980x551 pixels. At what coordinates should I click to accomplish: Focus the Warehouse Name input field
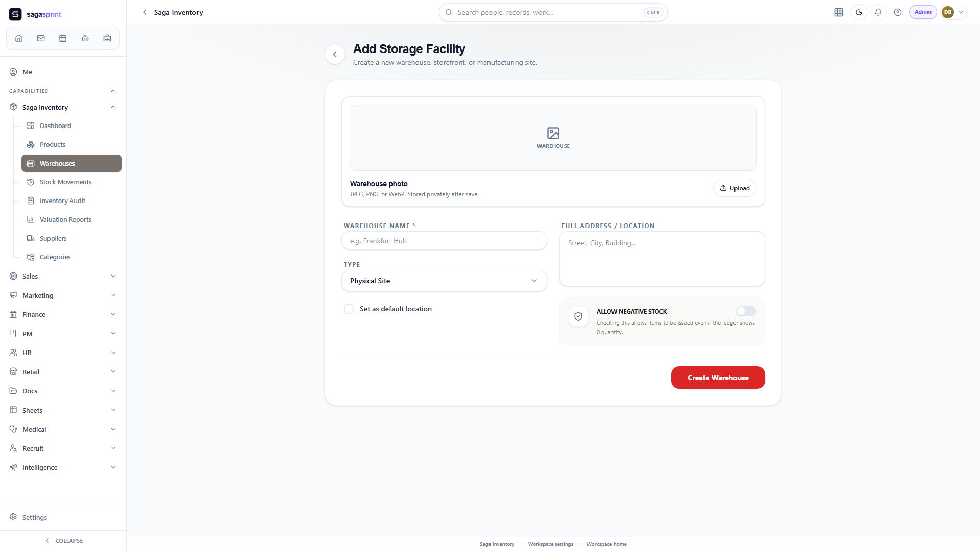click(444, 241)
